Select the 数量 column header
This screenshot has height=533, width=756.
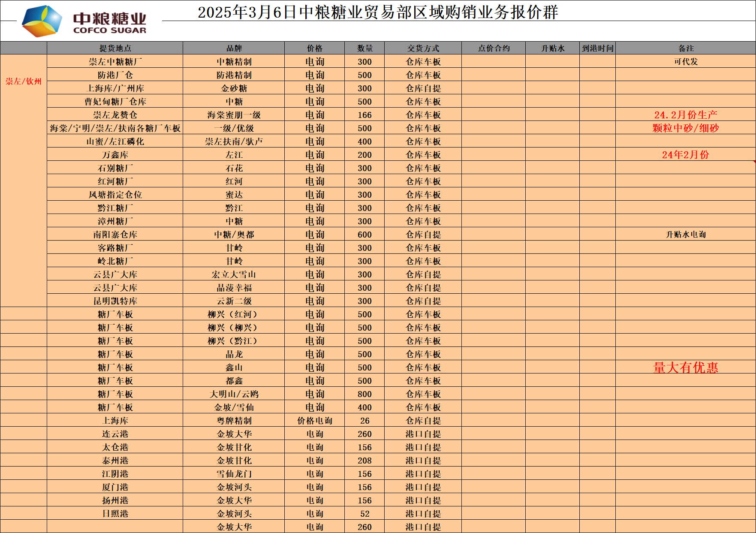point(364,48)
